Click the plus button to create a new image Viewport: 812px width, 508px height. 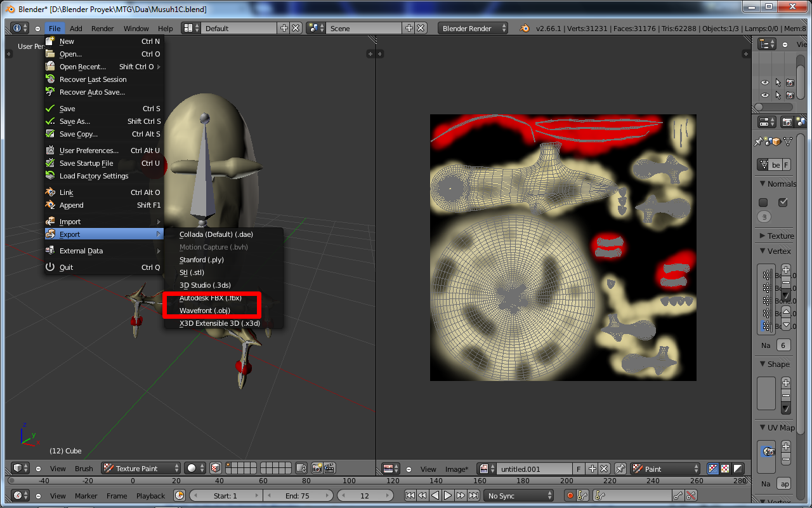(x=593, y=469)
